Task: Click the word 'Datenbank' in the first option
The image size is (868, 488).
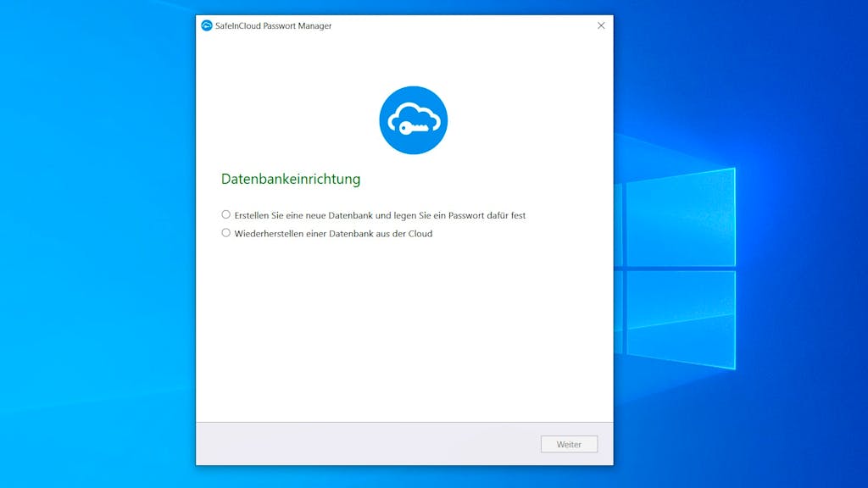Action: tap(350, 215)
